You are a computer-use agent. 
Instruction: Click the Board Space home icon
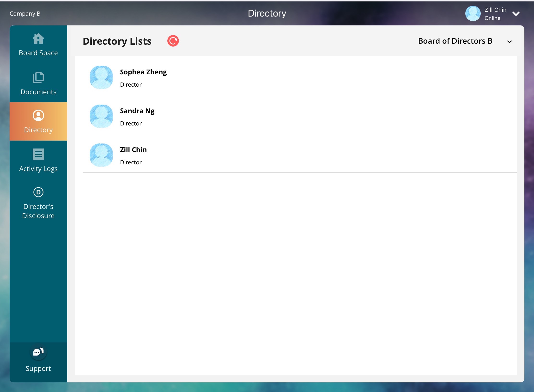tap(38, 39)
